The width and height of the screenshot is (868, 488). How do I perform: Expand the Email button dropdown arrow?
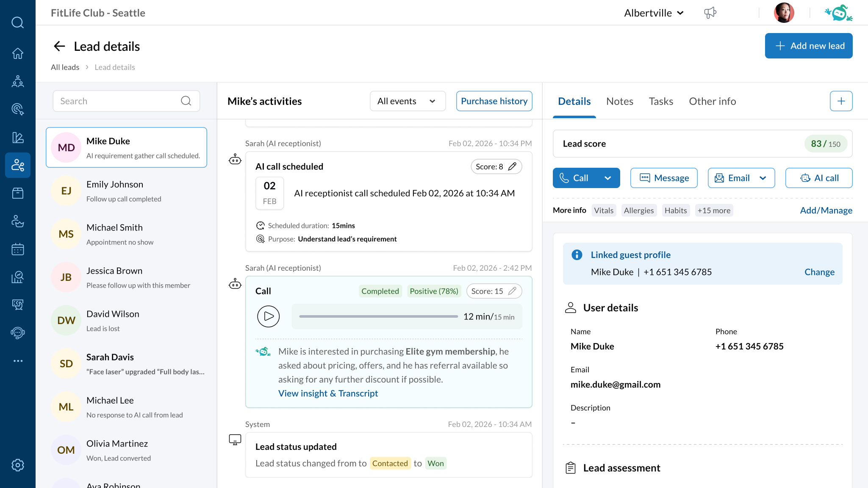coord(763,178)
